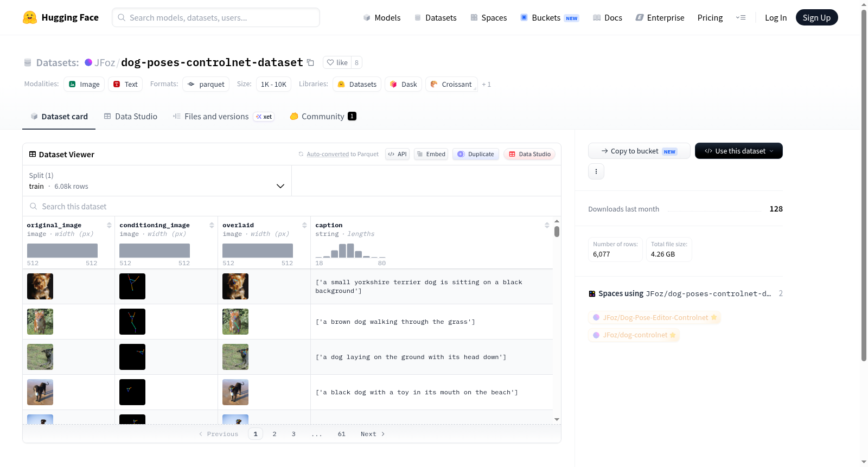This screenshot has width=868, height=467.
Task: Open yorkshire terrier original image thumbnail
Action: [x=40, y=286]
